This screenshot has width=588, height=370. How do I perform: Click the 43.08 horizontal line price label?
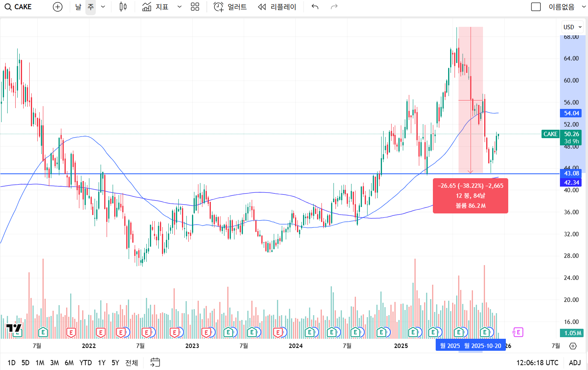(571, 173)
